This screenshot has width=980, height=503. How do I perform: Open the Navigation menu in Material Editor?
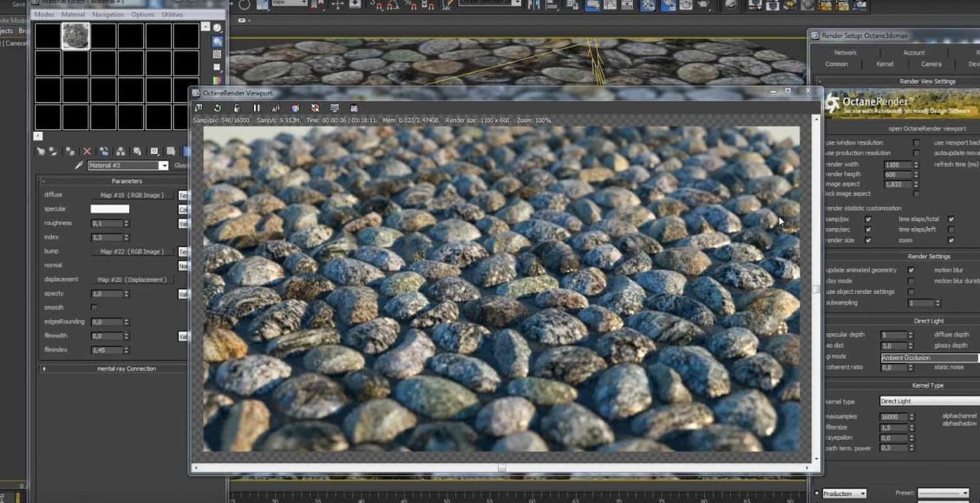pos(108,15)
